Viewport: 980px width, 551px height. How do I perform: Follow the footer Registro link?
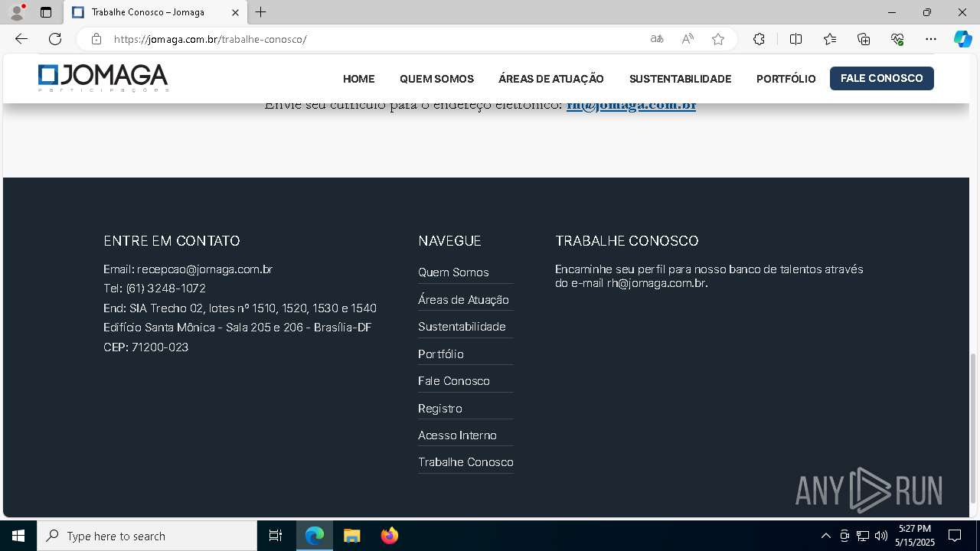440,409
